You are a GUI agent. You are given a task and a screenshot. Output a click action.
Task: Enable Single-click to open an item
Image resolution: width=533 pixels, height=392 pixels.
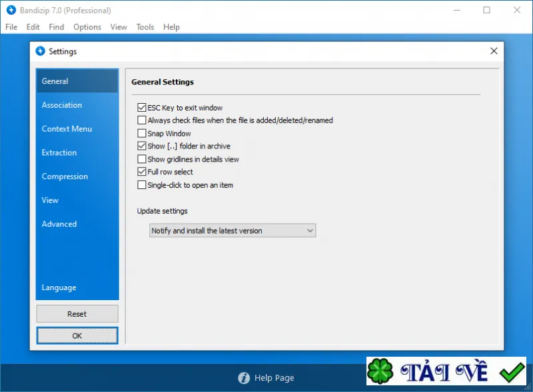click(142, 185)
